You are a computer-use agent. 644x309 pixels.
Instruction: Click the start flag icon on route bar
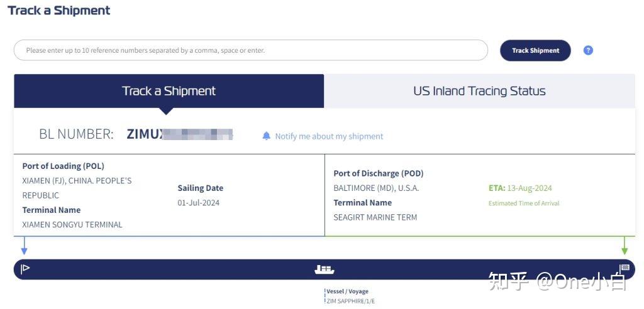pos(25,269)
